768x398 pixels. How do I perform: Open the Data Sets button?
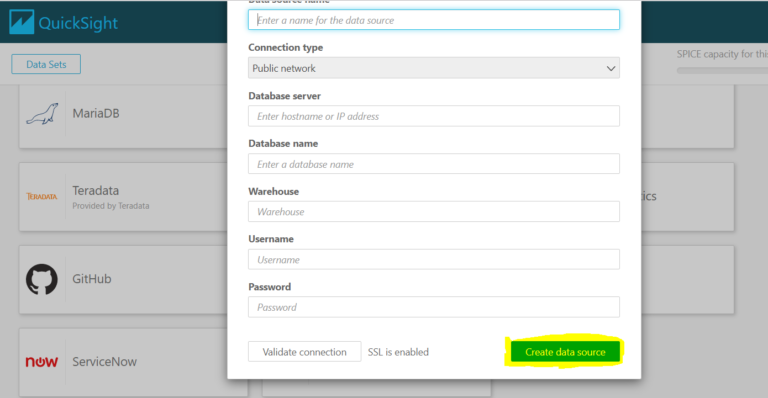[46, 64]
